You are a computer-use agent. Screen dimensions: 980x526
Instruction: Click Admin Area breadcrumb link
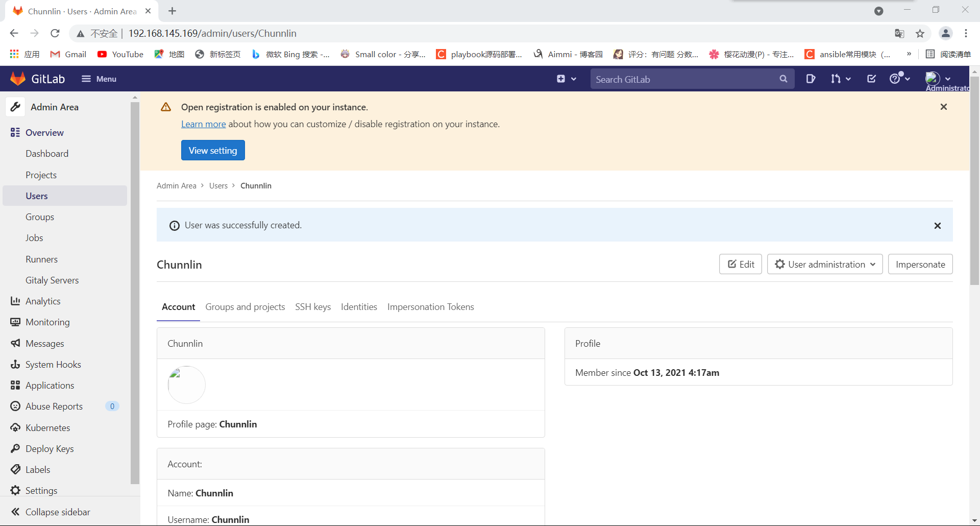click(177, 186)
